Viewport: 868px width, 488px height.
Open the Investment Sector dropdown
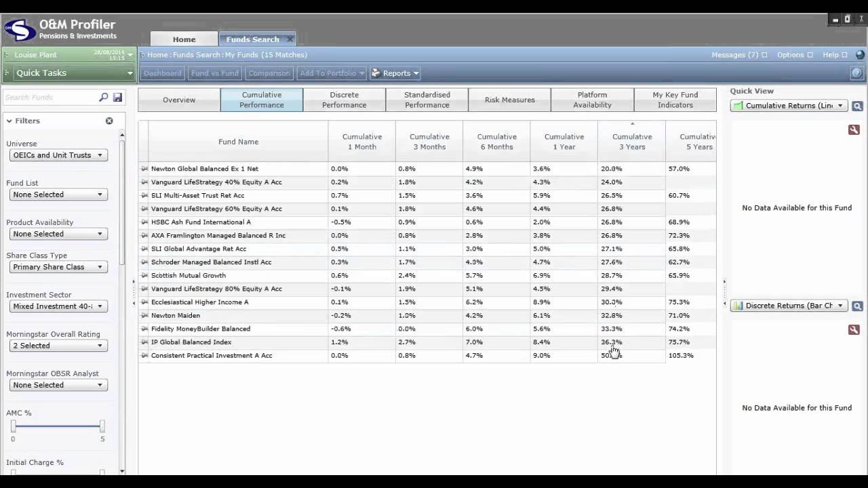point(58,306)
